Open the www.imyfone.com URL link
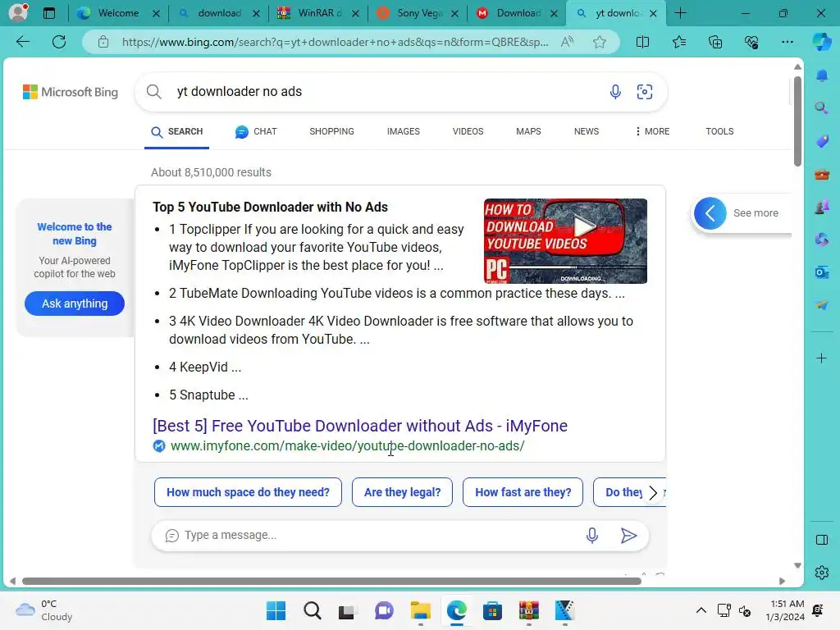This screenshot has width=840, height=630. [x=347, y=445]
